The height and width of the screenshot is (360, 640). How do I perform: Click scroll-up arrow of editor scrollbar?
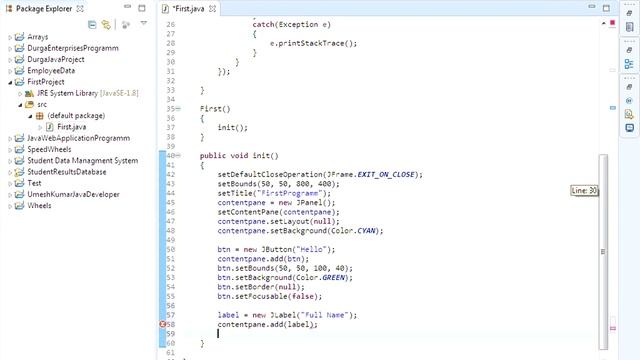[x=604, y=24]
